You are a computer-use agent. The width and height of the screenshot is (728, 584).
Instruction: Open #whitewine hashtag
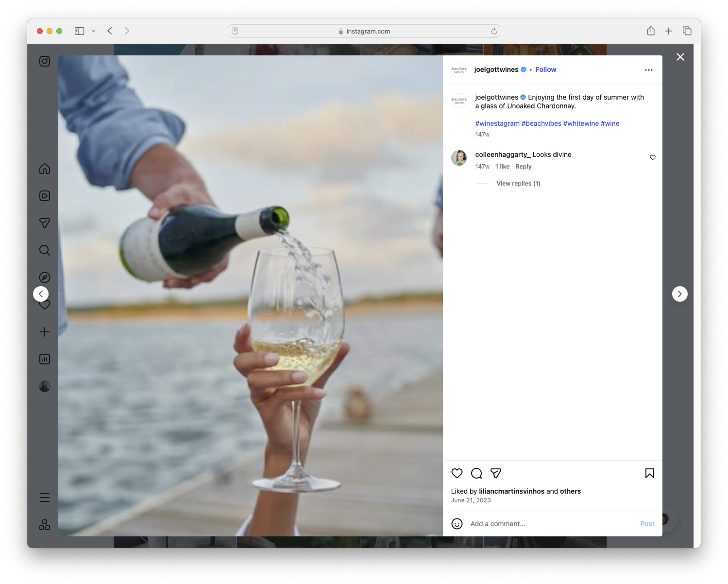click(x=581, y=123)
